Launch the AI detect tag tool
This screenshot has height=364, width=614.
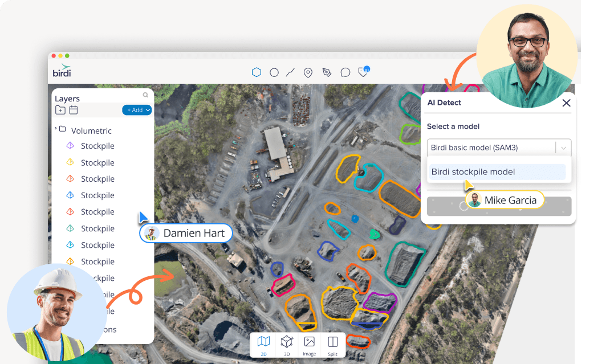click(364, 72)
